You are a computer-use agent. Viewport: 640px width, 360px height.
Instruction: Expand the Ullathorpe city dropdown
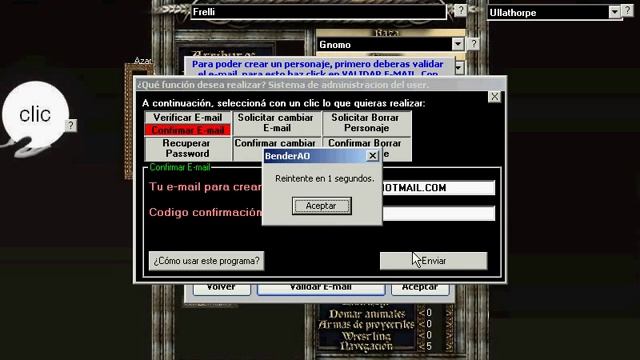pyautogui.click(x=614, y=12)
